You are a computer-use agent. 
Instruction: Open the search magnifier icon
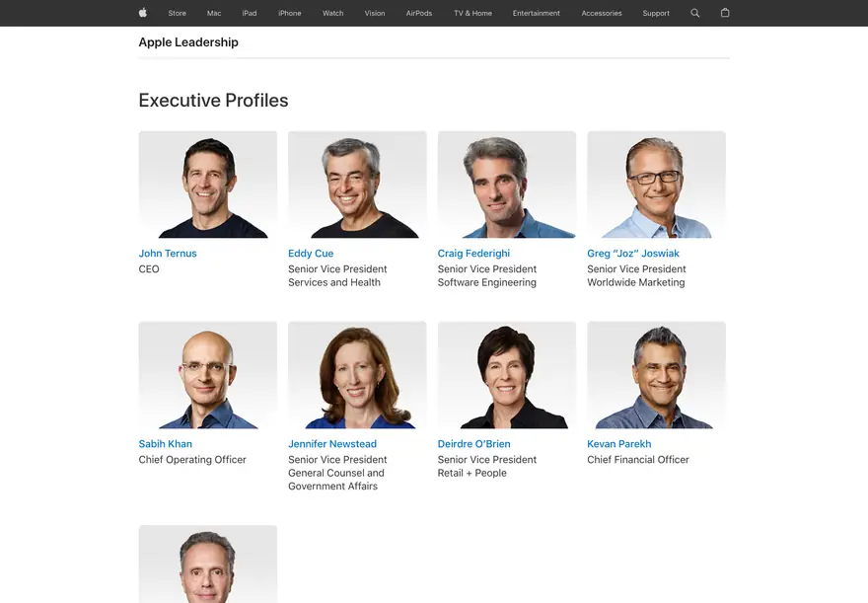(694, 13)
